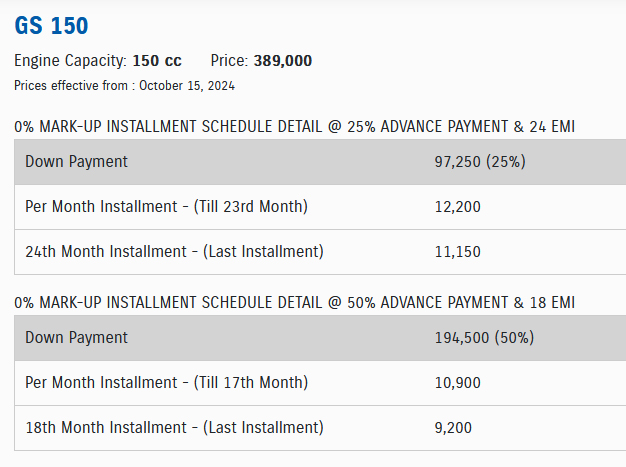Click the Per Month Installment Till 23rd Month row
Viewport: 626px width, 467px height.
point(320,207)
